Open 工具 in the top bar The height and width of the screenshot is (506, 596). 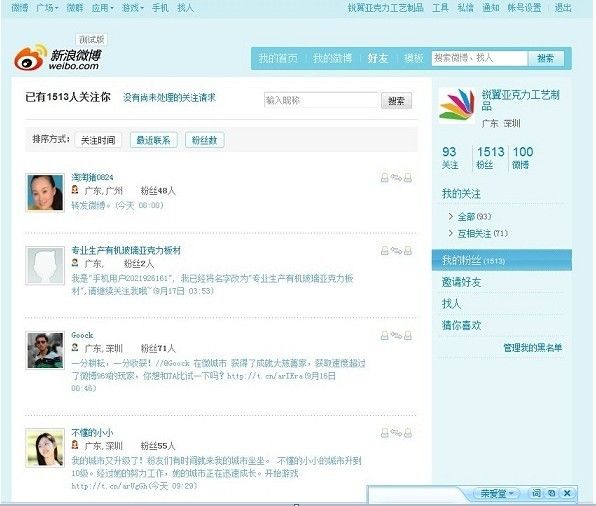(x=441, y=8)
